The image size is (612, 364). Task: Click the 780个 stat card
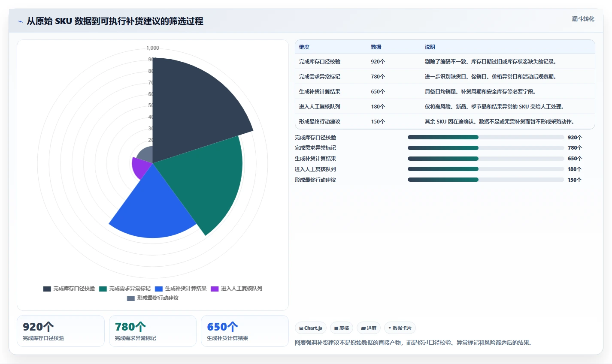153,331
